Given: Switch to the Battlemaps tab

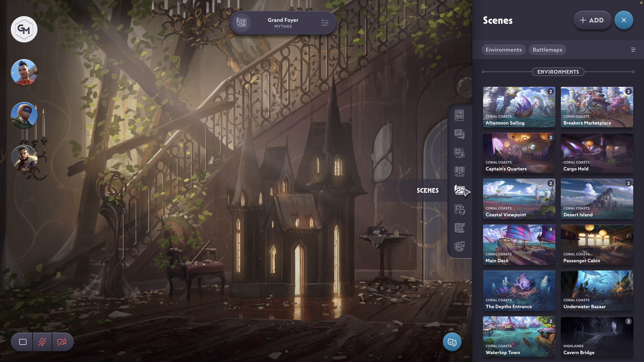Looking at the screenshot, I should click(x=547, y=49).
